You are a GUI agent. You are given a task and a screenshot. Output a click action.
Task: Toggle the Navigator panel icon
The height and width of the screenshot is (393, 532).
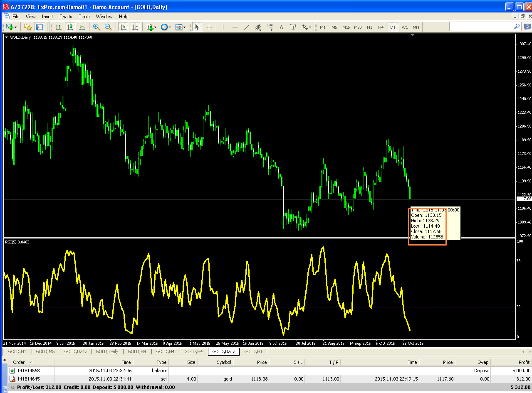(x=40, y=27)
